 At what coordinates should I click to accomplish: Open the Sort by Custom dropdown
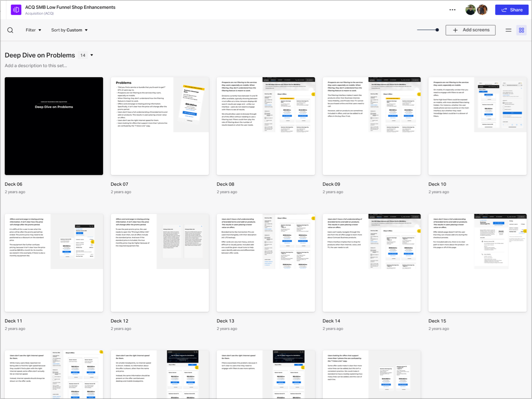point(69,30)
